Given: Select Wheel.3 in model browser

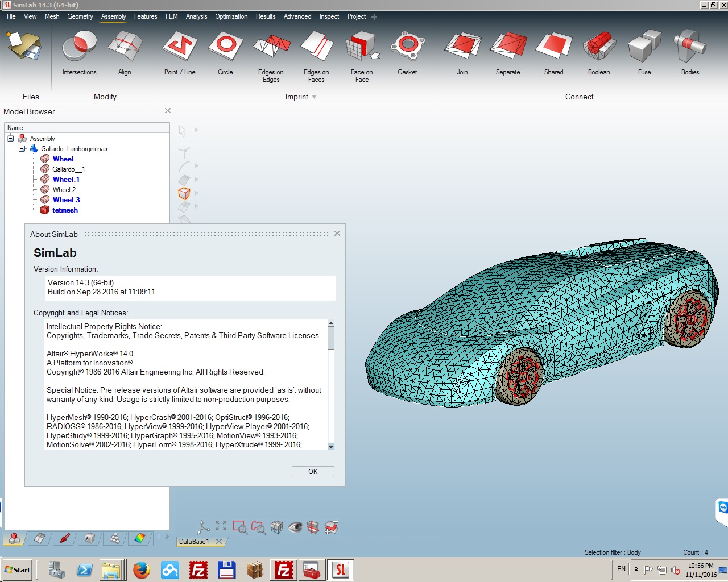Looking at the screenshot, I should pos(66,200).
